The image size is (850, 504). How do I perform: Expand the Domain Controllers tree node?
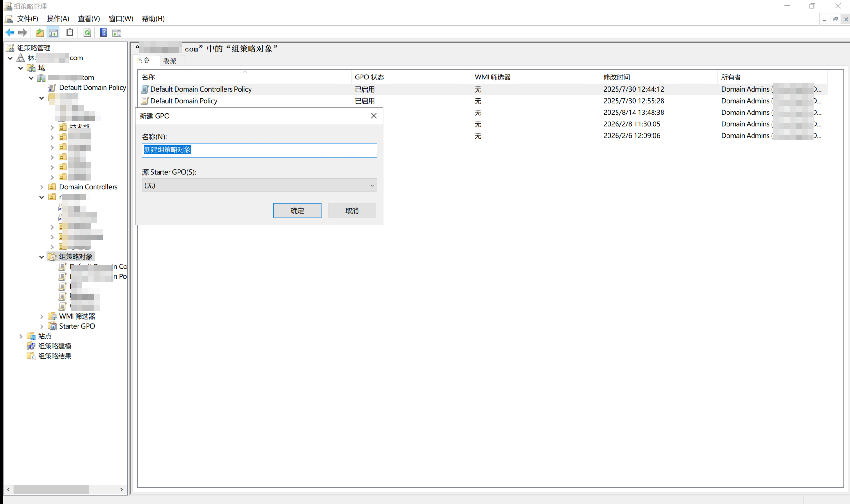pos(41,187)
